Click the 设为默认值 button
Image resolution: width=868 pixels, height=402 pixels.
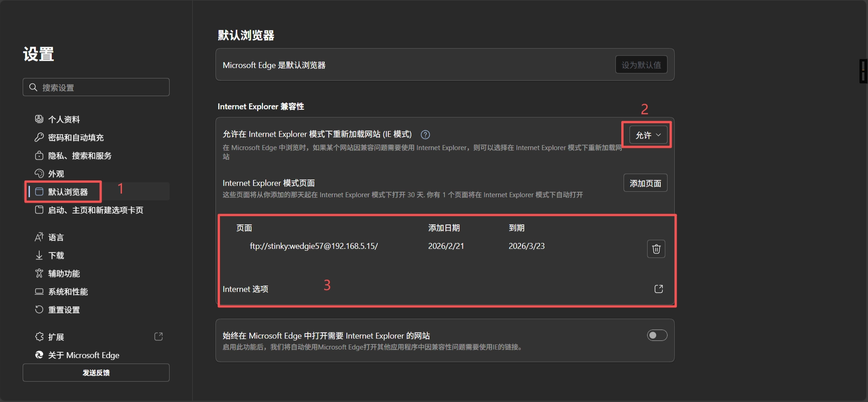pos(641,65)
